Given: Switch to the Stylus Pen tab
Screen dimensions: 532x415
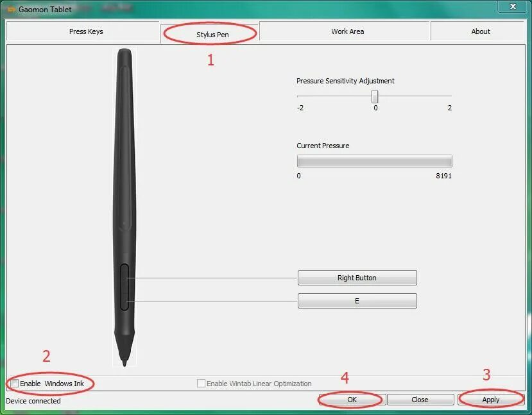Looking at the screenshot, I should (x=210, y=34).
